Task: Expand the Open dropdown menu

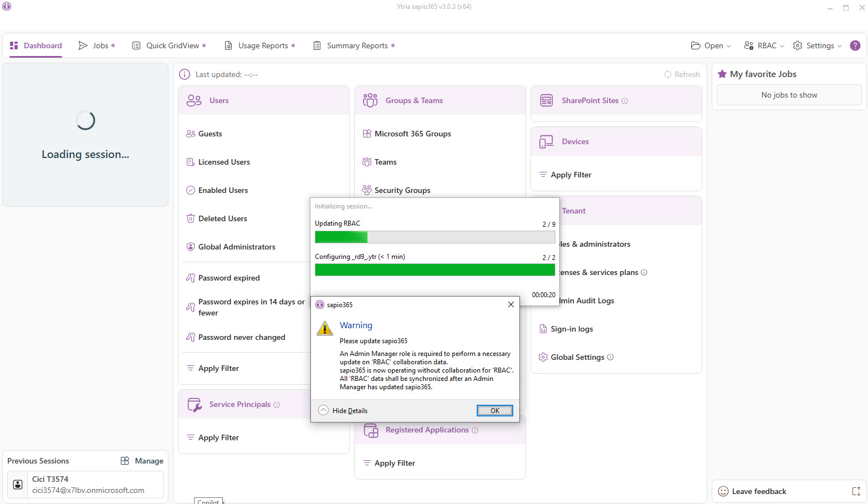Action: click(711, 45)
